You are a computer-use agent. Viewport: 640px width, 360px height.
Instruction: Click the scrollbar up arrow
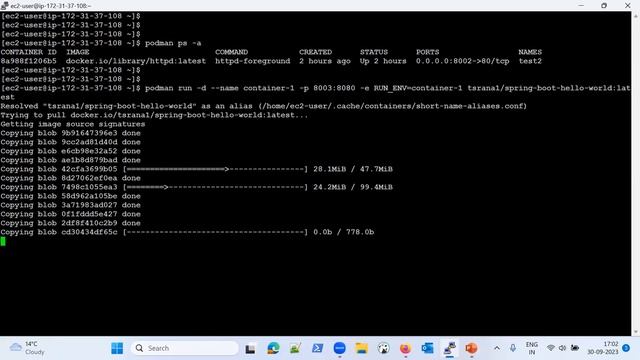coord(636,16)
